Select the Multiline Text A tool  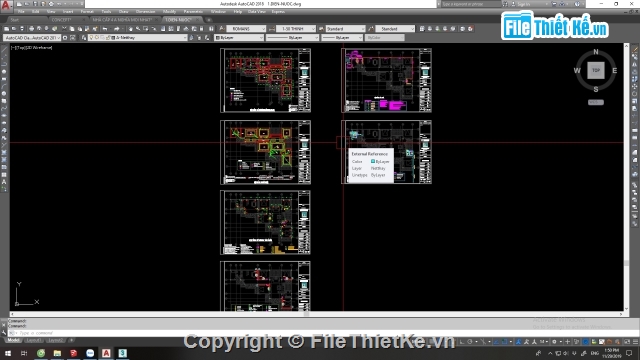click(x=4, y=182)
